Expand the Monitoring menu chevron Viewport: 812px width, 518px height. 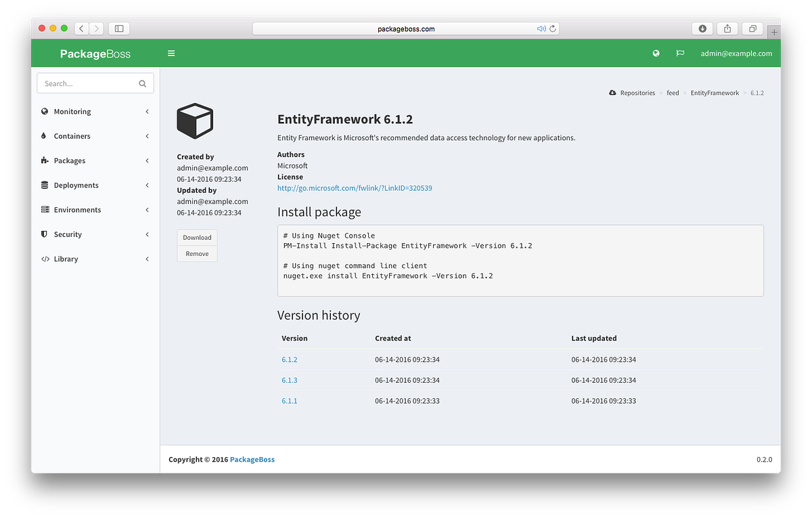(148, 112)
